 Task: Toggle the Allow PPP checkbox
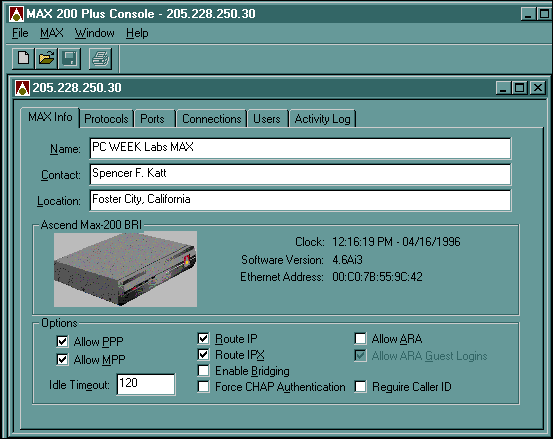tap(62, 341)
